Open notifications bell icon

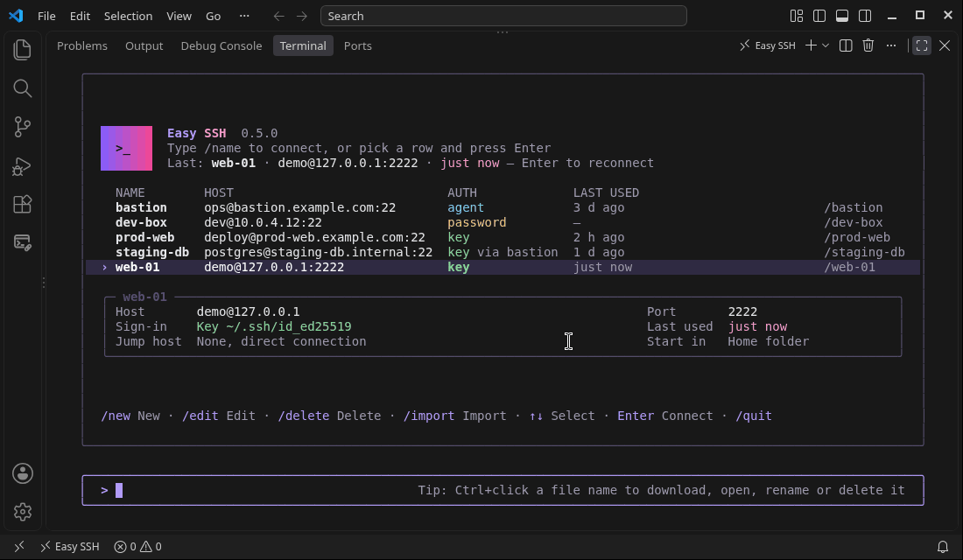click(x=943, y=547)
